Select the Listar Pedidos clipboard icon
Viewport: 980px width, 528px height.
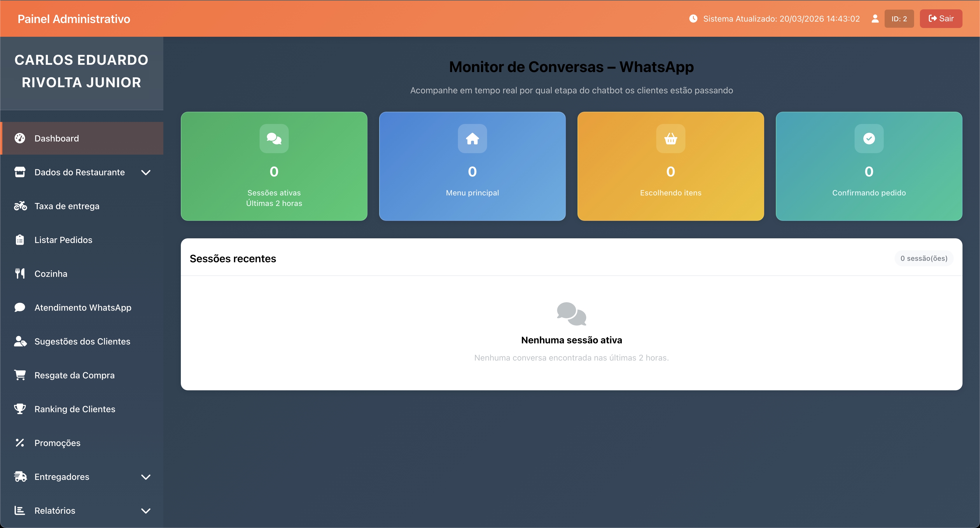click(x=20, y=240)
